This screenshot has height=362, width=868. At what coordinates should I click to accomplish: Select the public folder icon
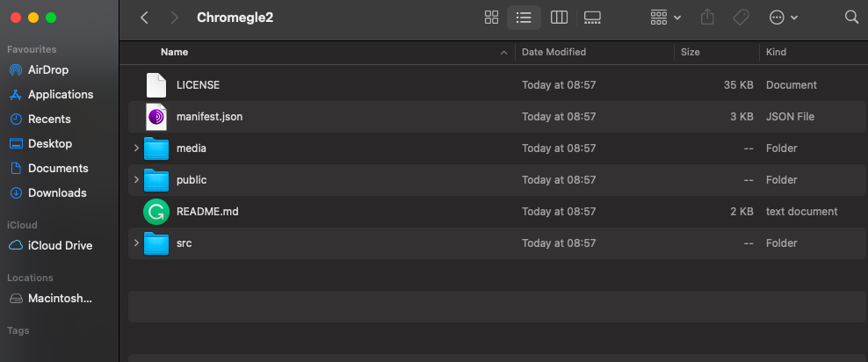click(156, 180)
